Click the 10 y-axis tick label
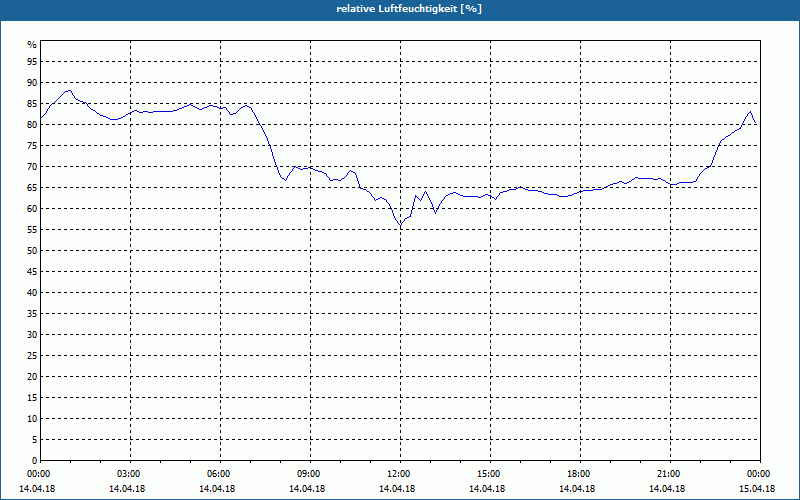The image size is (800, 500). [x=32, y=418]
